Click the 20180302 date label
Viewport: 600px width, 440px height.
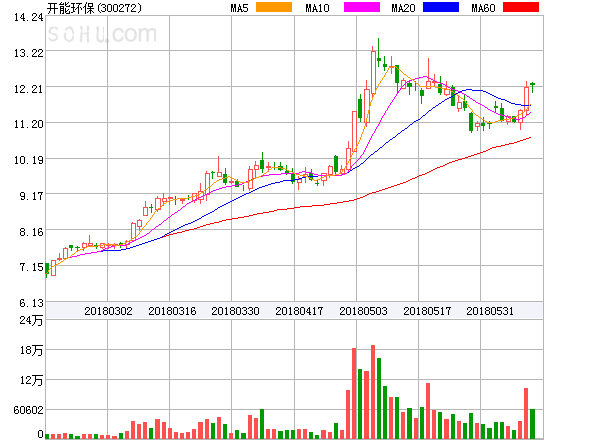(x=108, y=311)
